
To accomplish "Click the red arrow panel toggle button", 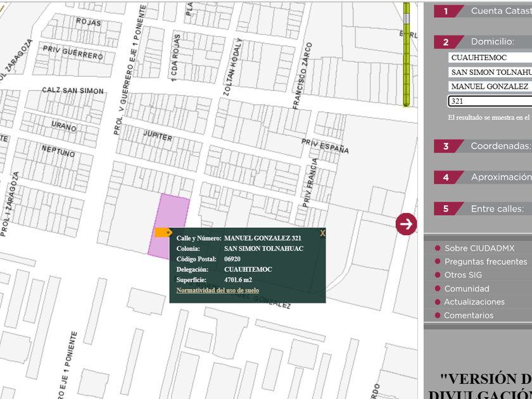I will (406, 224).
